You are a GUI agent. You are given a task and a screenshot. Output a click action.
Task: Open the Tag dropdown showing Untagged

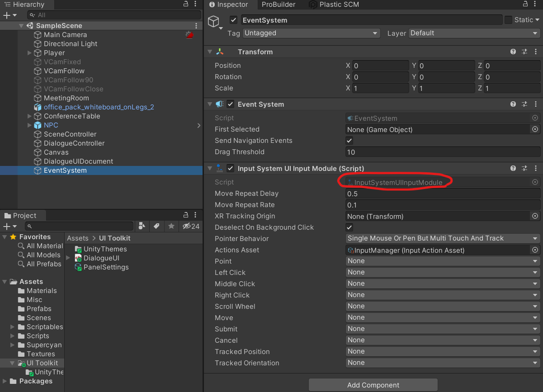[311, 33]
